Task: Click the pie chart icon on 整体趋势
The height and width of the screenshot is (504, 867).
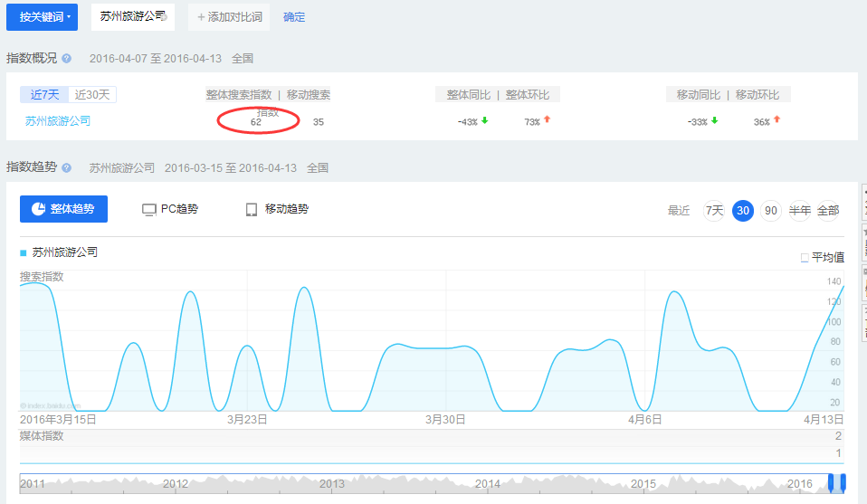Action: pos(38,209)
